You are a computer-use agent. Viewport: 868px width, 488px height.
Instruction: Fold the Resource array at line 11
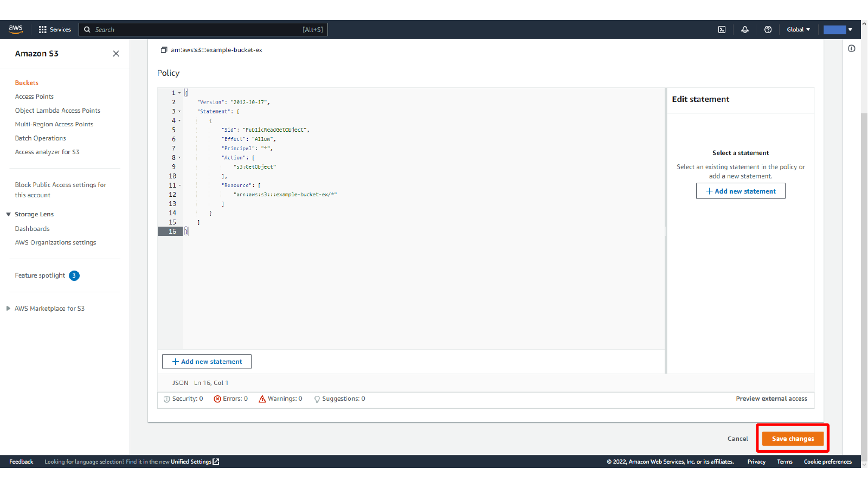[x=180, y=185]
